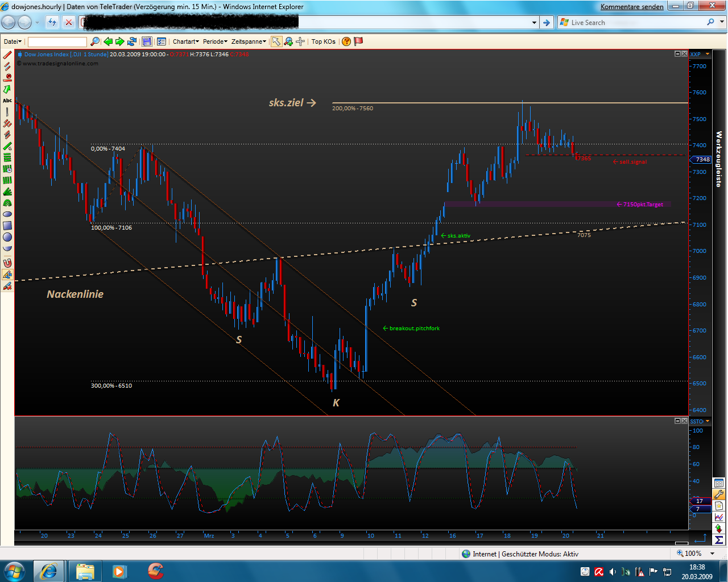
Task: Click the Top KOs button
Action: tap(324, 41)
